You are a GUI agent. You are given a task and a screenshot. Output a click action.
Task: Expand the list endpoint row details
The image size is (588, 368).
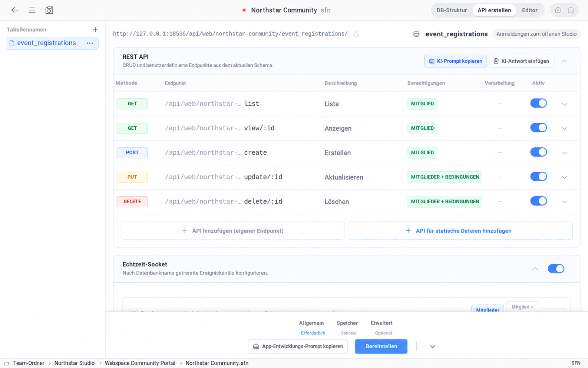[x=564, y=104]
